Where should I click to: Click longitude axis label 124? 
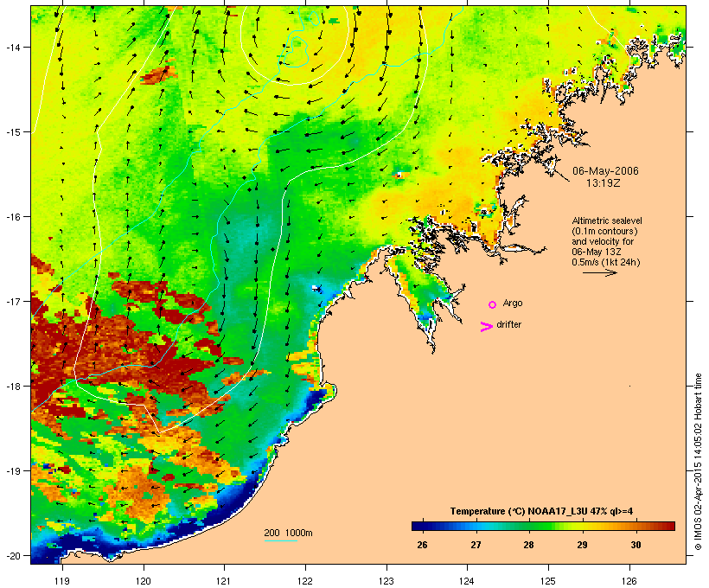(467, 581)
